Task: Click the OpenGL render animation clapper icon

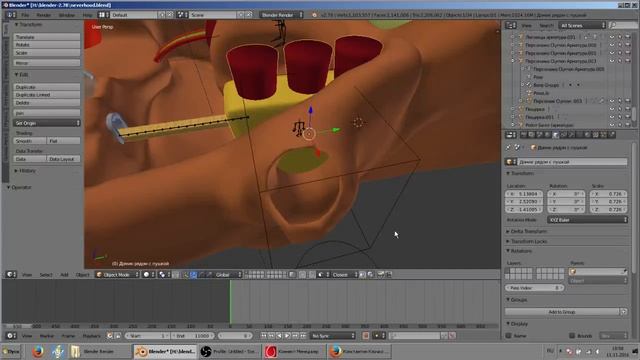Action: point(388,275)
